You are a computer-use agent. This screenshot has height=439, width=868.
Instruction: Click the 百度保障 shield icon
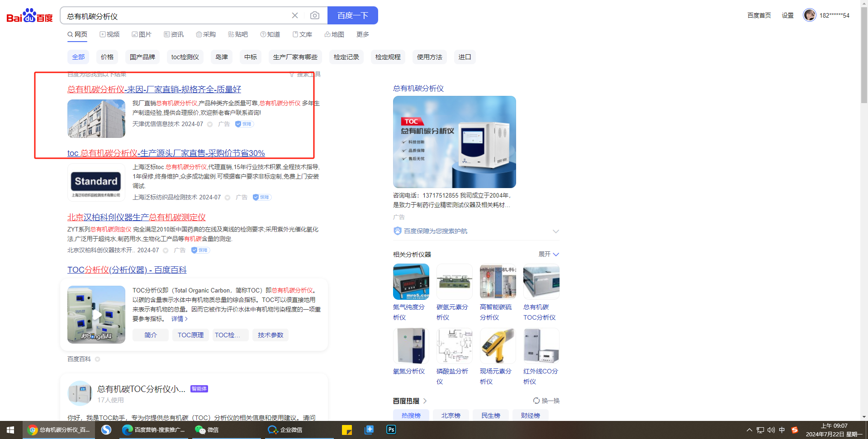pos(398,231)
